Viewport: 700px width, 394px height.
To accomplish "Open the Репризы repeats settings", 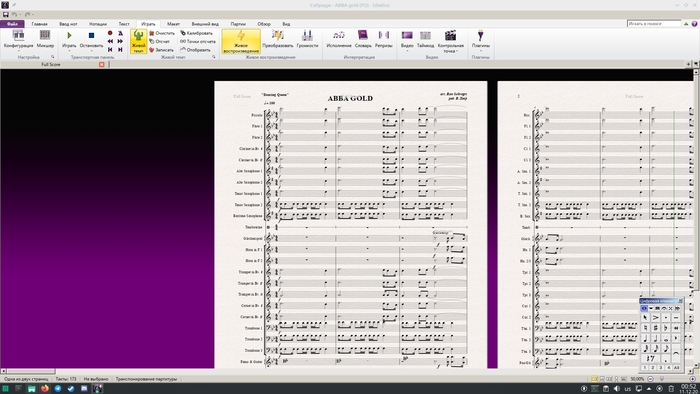I will coord(383,39).
